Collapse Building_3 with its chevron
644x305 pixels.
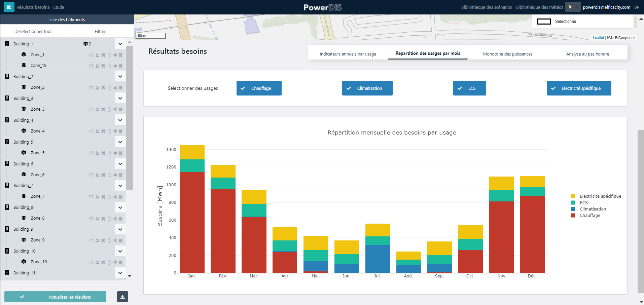click(x=120, y=98)
